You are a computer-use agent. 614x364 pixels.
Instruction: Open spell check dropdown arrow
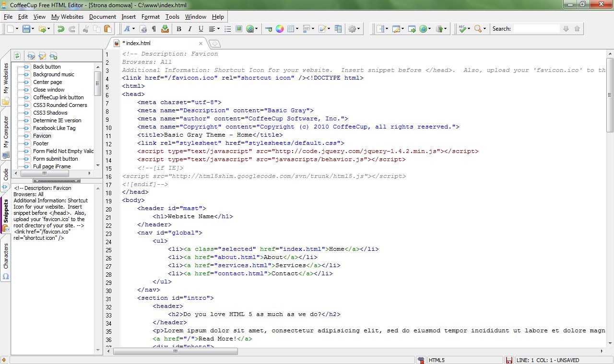[x=469, y=29]
